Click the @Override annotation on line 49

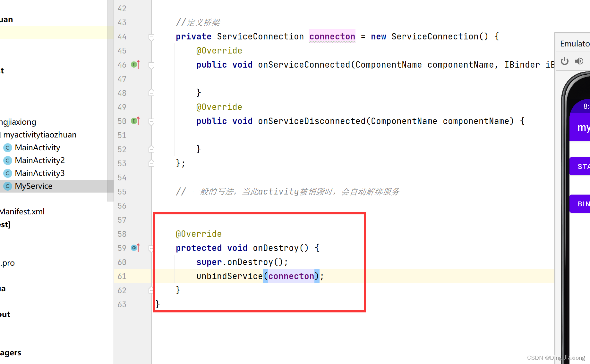pyautogui.click(x=219, y=107)
